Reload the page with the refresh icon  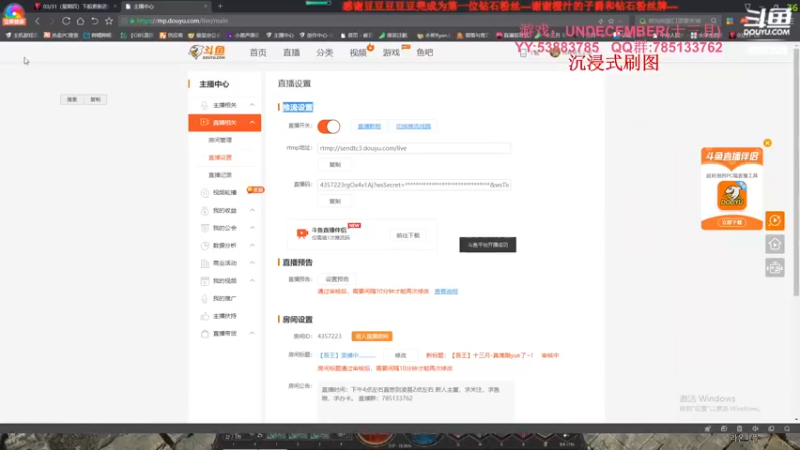[66, 21]
